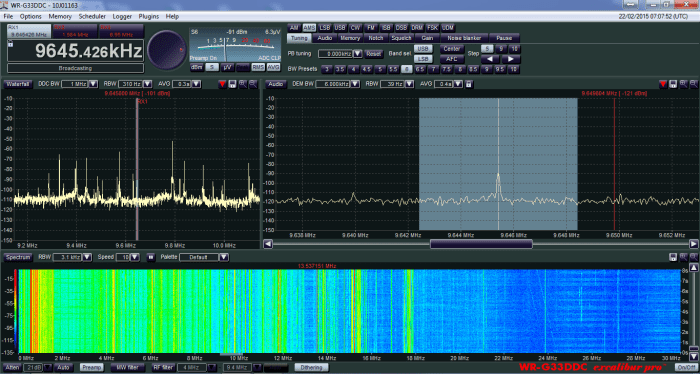700x374 pixels.
Task: Toggle Dithering in the bottom bar
Action: pos(311,367)
